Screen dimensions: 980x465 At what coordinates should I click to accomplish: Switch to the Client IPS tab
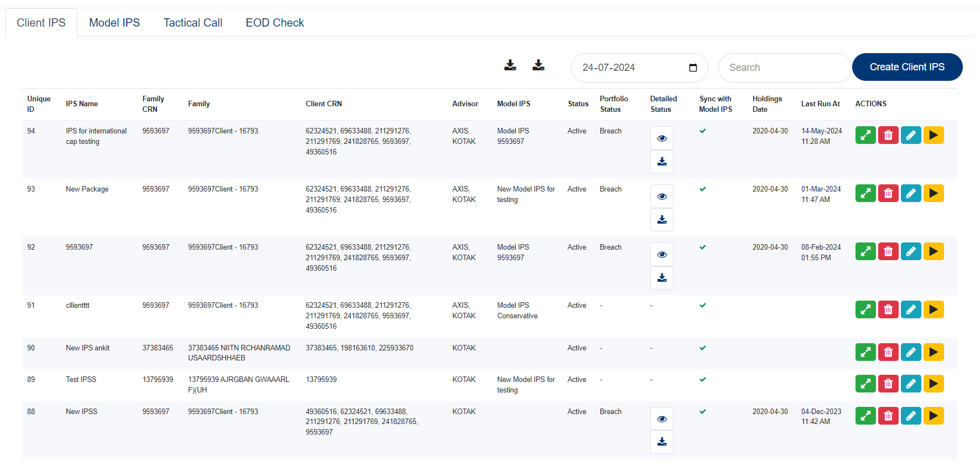41,23
